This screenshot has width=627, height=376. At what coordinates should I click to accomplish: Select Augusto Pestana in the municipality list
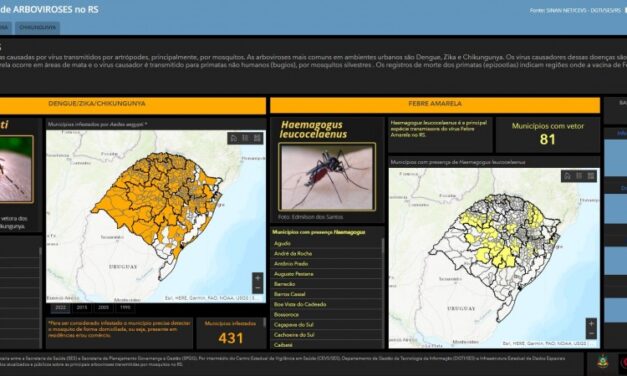point(326,274)
